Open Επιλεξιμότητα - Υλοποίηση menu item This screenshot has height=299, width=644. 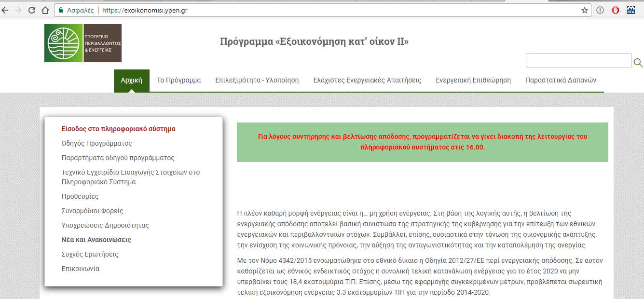[257, 81]
